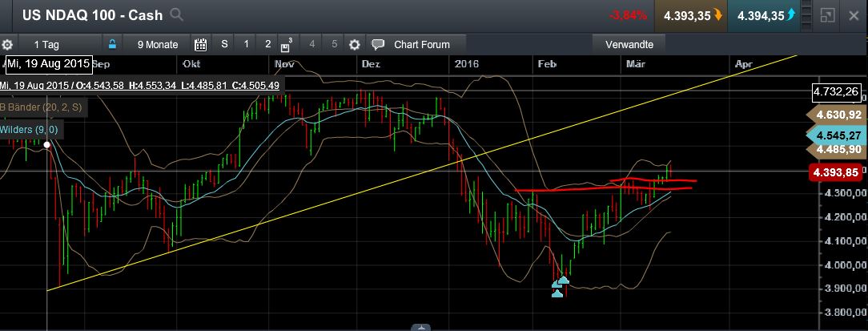
Task: Click the 4.545,27 Wilders price tag
Action: pos(836,135)
